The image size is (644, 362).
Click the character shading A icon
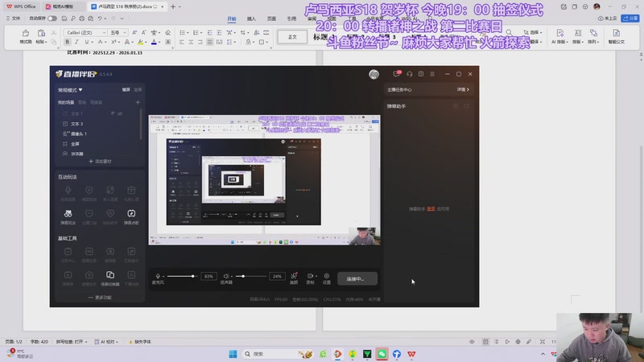[168, 42]
